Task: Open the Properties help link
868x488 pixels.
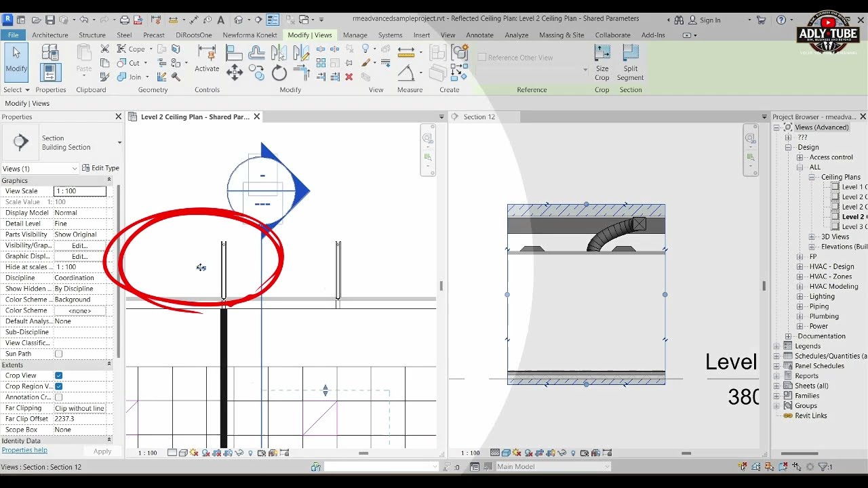Action: 24,450
